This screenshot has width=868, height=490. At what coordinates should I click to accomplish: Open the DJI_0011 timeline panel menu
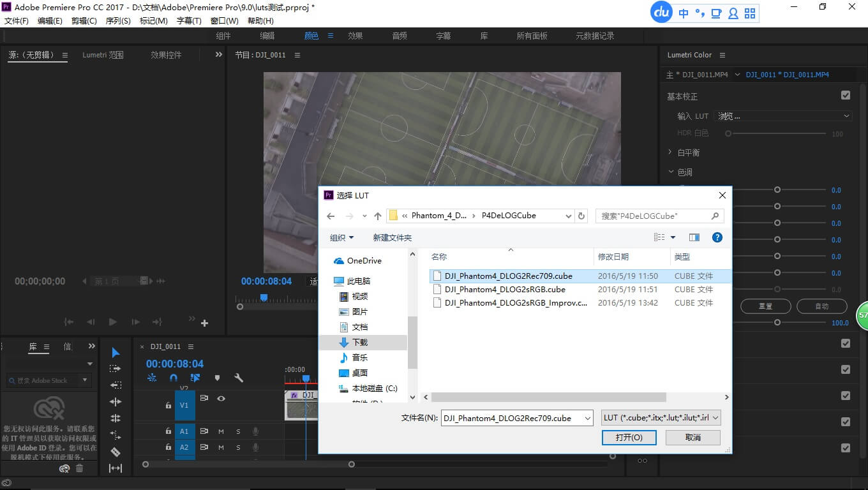pyautogui.click(x=191, y=346)
